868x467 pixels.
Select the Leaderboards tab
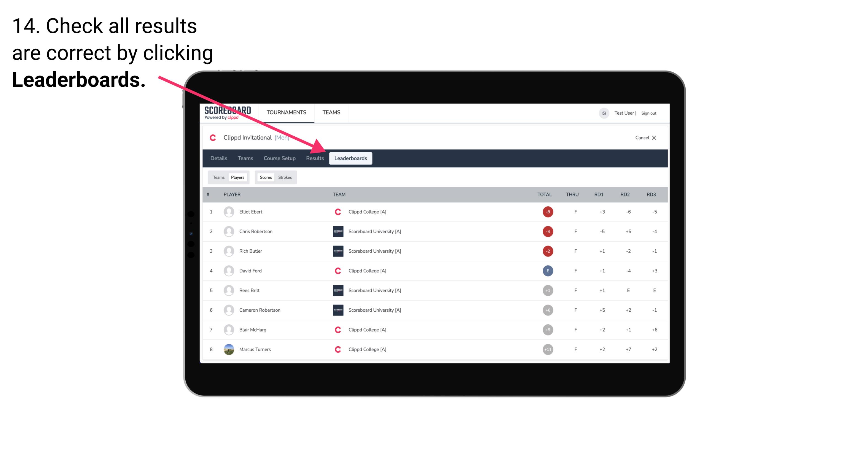point(351,158)
